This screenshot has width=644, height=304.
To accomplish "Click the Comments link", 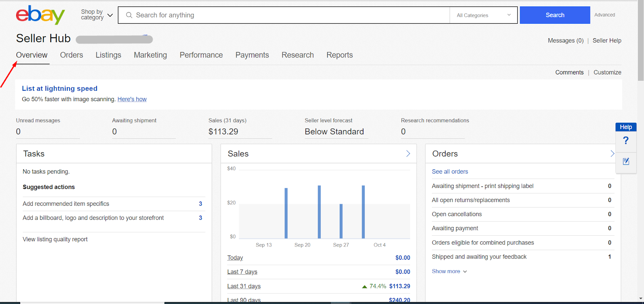I will [x=570, y=72].
